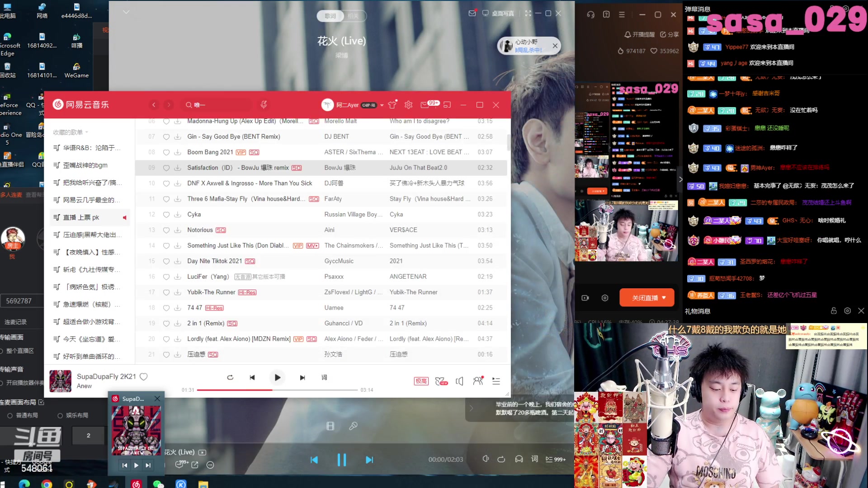Share the song from background player
Viewport: 868px width, 488px height.
195,465
